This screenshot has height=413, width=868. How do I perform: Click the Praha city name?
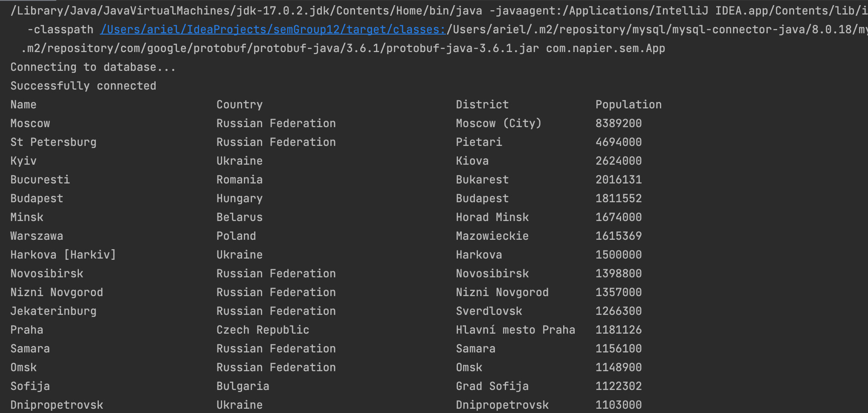[x=27, y=330]
